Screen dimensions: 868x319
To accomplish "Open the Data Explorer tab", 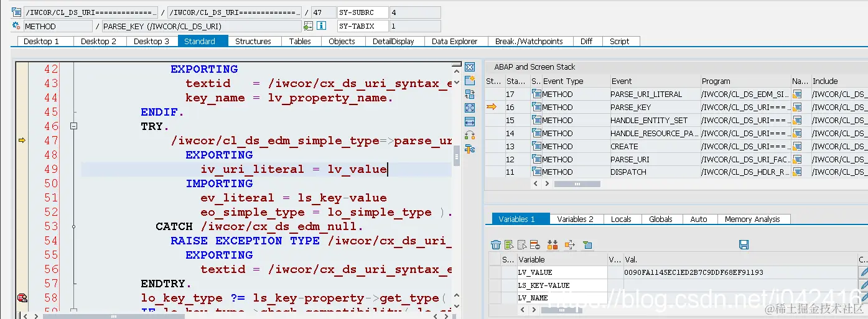I will click(455, 42).
